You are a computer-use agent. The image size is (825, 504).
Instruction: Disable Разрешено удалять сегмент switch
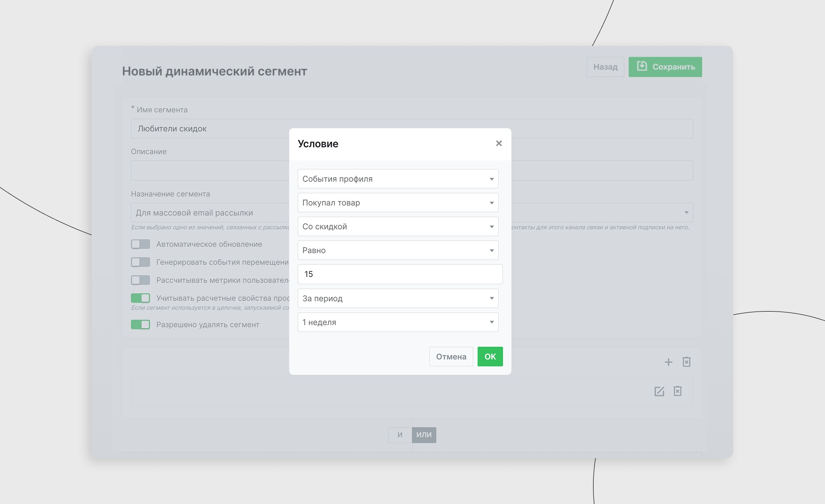[x=140, y=324]
